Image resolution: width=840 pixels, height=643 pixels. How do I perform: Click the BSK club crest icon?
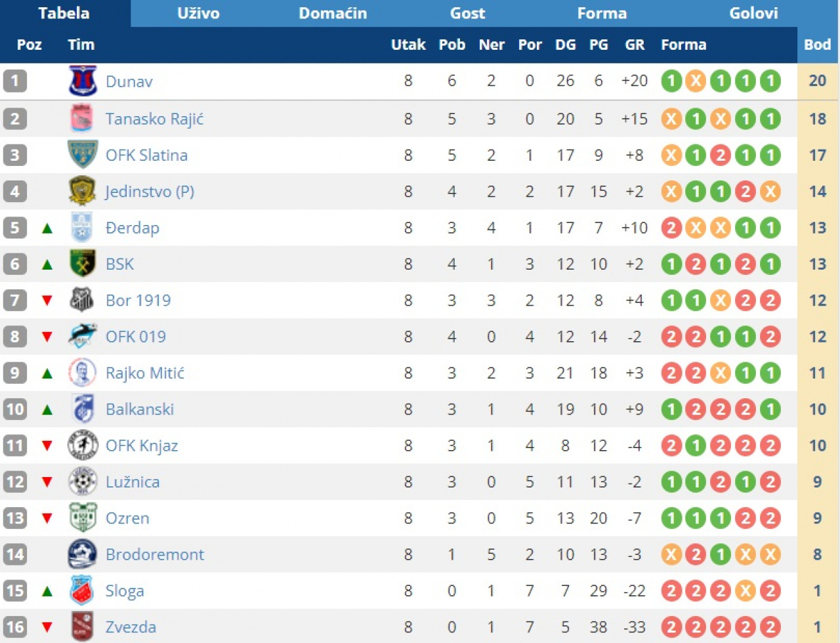tap(83, 264)
